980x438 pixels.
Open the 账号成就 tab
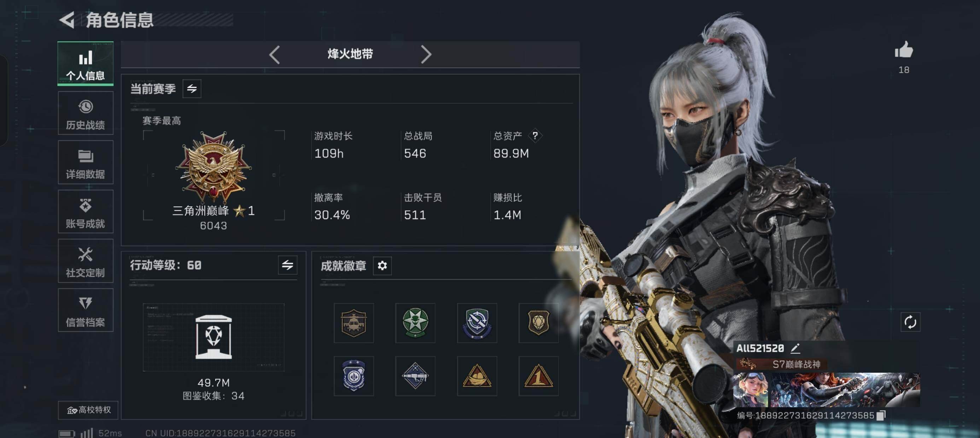[x=86, y=211]
